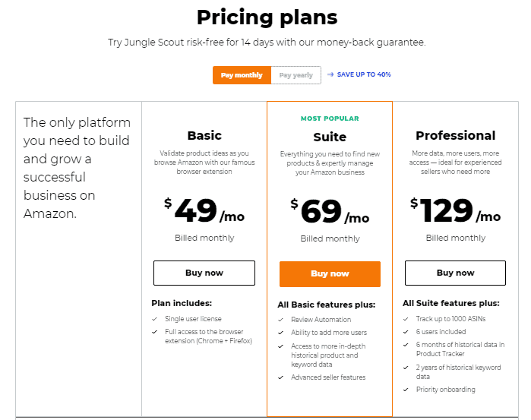The image size is (531, 420).
Task: Click checkmark beside Priority onboarding
Action: pos(406,390)
